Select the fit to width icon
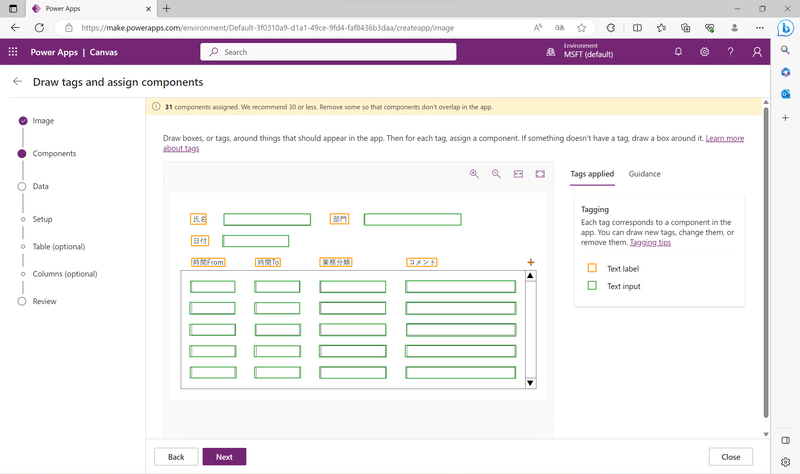The image size is (800, 474). pyautogui.click(x=518, y=174)
